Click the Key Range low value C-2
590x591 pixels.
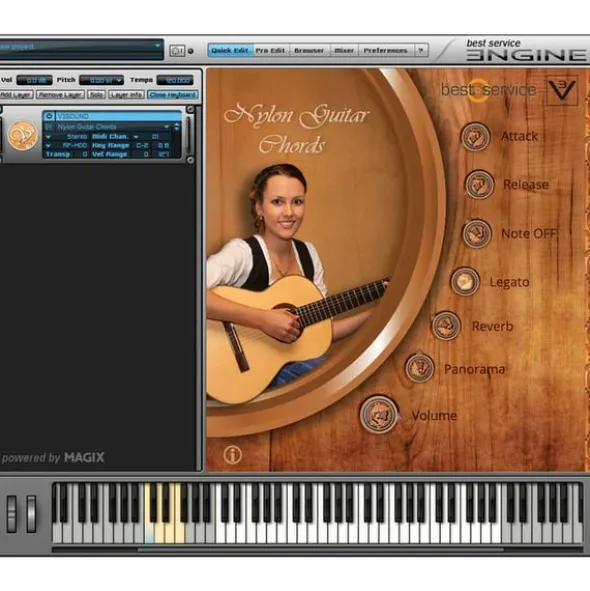point(142,145)
